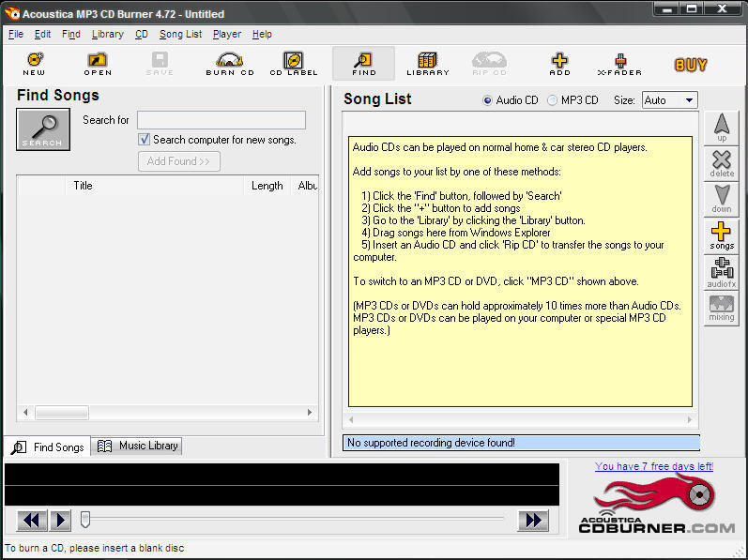Open the Edit menu

click(x=42, y=35)
